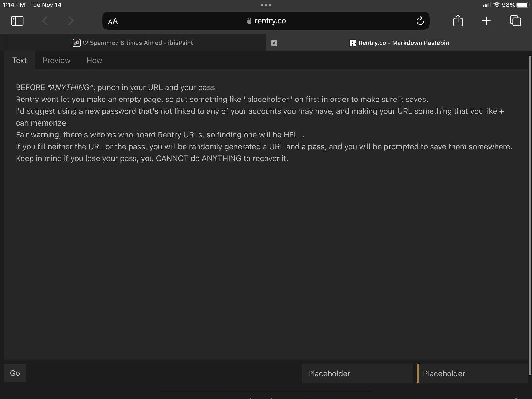Open the AA reader options menu

(113, 21)
